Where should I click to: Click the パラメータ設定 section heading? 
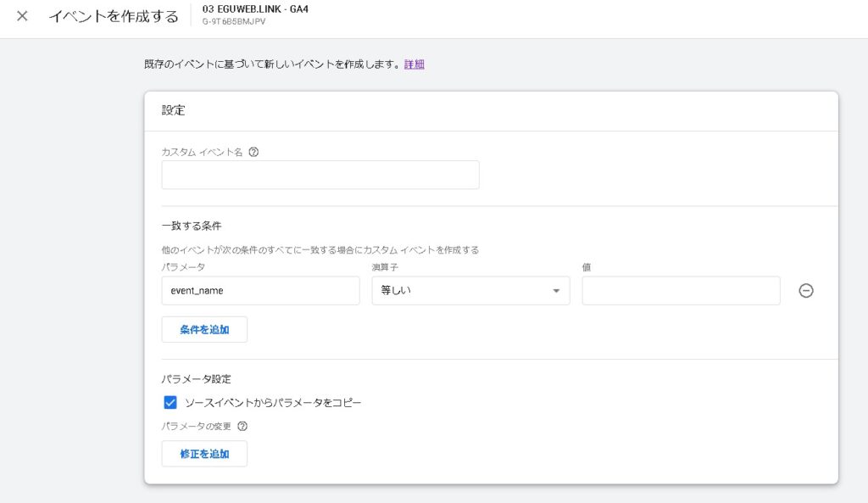[x=196, y=379]
